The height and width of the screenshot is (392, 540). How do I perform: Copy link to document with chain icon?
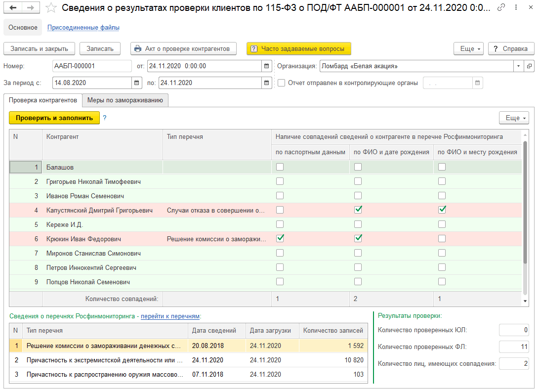(501, 7)
